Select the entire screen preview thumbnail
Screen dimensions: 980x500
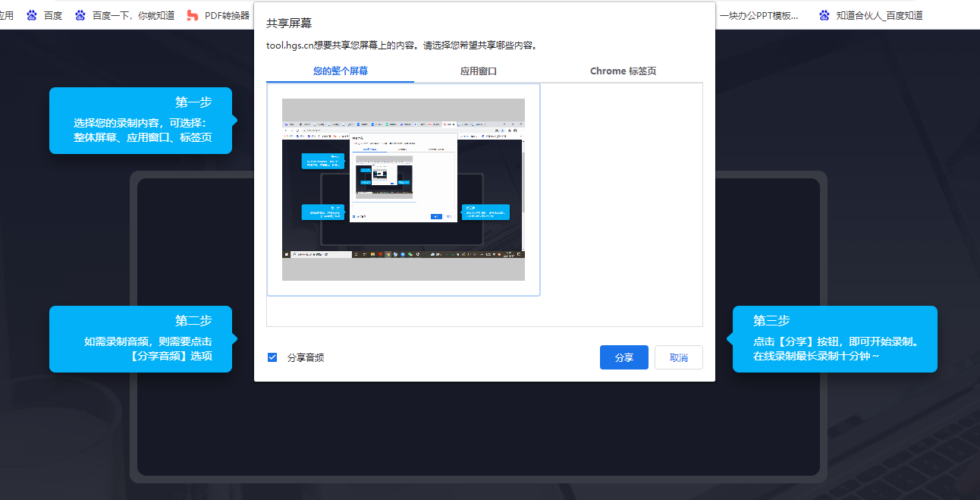point(404,190)
